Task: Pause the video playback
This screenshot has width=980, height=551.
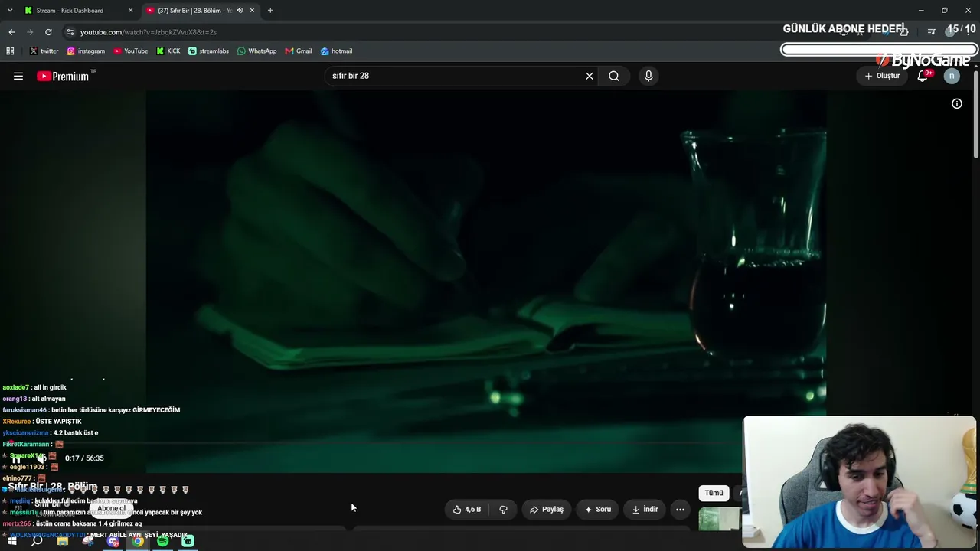Action: point(15,458)
